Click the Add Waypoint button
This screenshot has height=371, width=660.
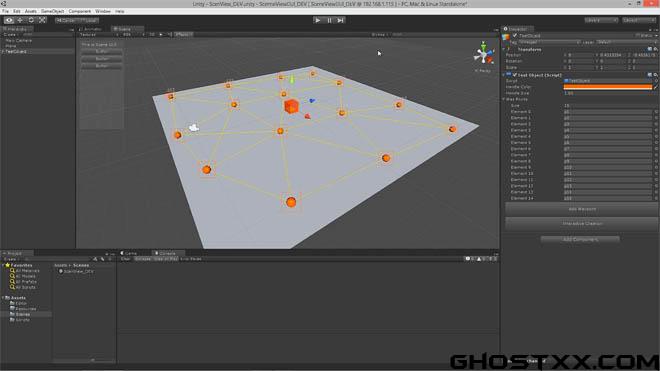[582, 209]
